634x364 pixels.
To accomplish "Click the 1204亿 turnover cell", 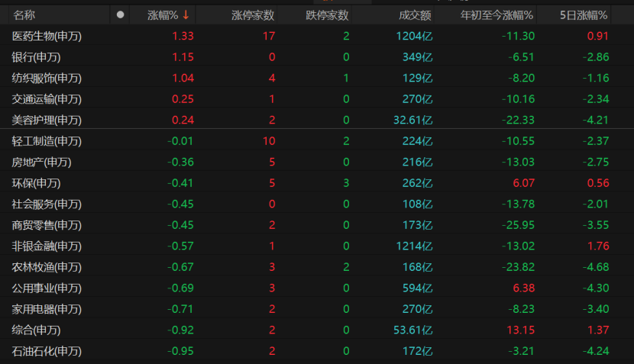I will coord(415,36).
